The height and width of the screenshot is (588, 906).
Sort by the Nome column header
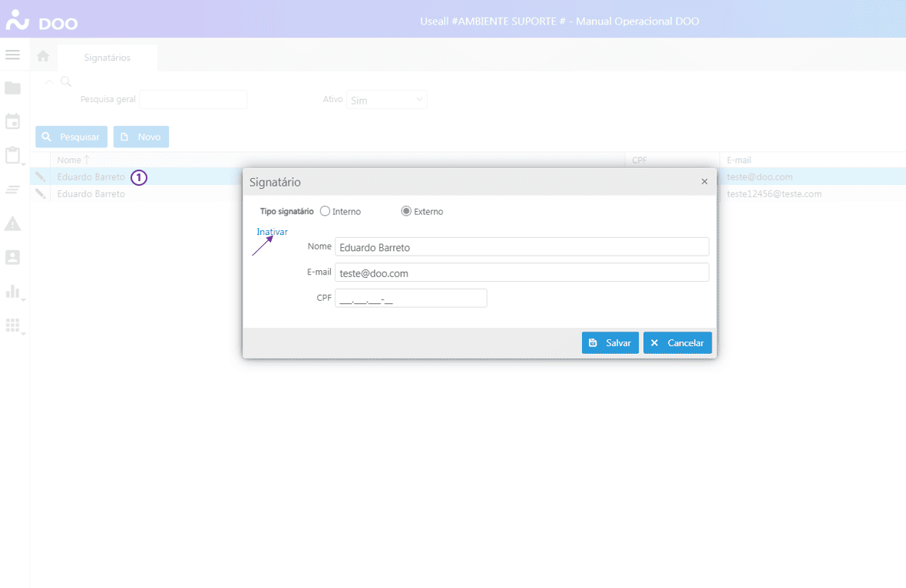click(x=69, y=160)
